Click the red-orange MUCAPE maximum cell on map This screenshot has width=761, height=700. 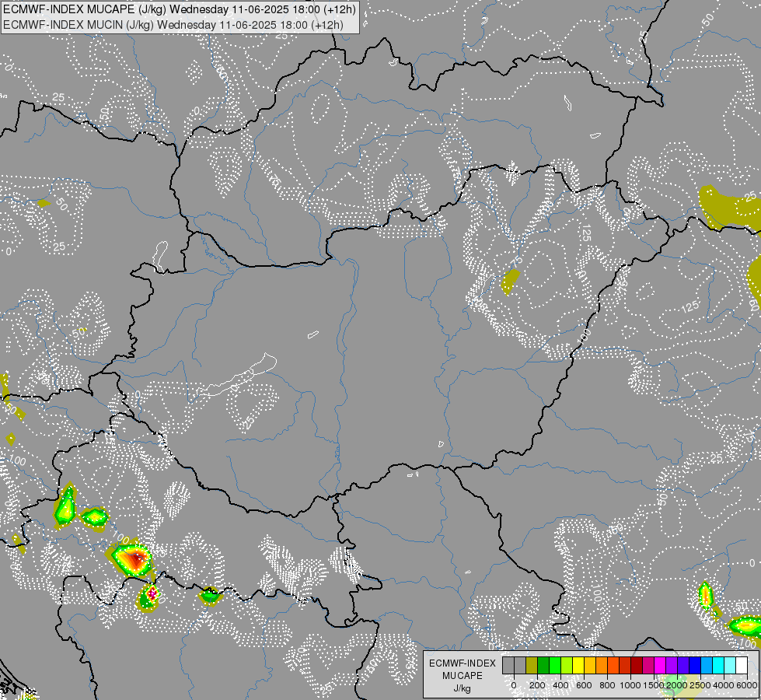click(x=134, y=560)
